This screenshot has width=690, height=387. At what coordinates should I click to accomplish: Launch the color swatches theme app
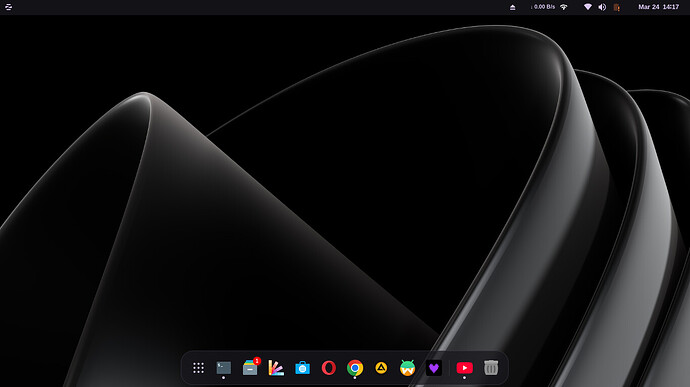click(x=276, y=368)
